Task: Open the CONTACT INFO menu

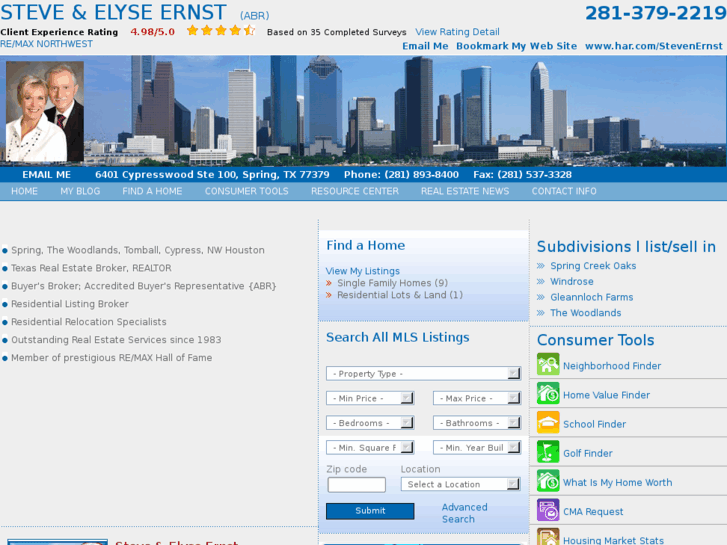Action: click(x=564, y=191)
